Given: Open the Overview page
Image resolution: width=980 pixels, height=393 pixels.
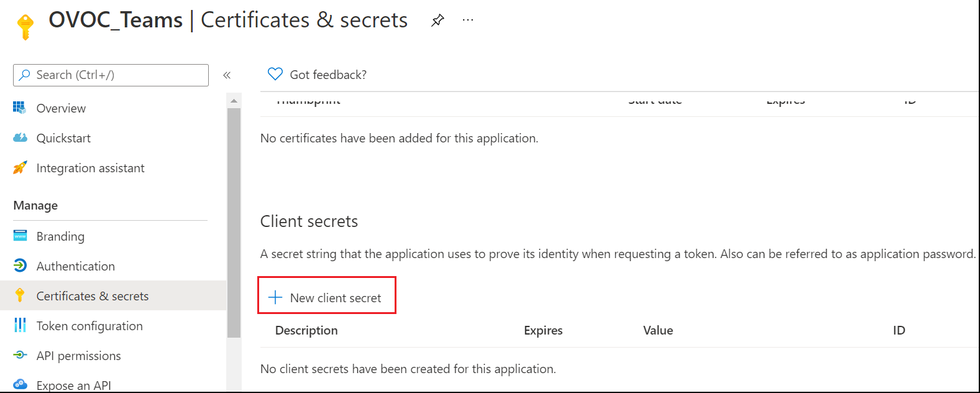Looking at the screenshot, I should pyautogui.click(x=61, y=108).
